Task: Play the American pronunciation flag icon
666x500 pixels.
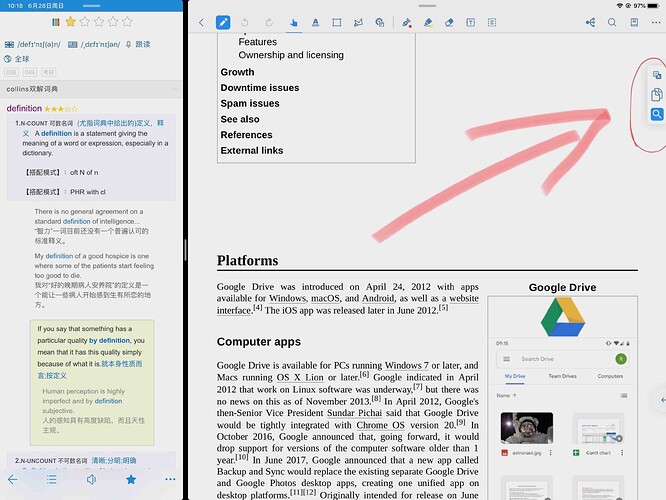Action: click(73, 44)
